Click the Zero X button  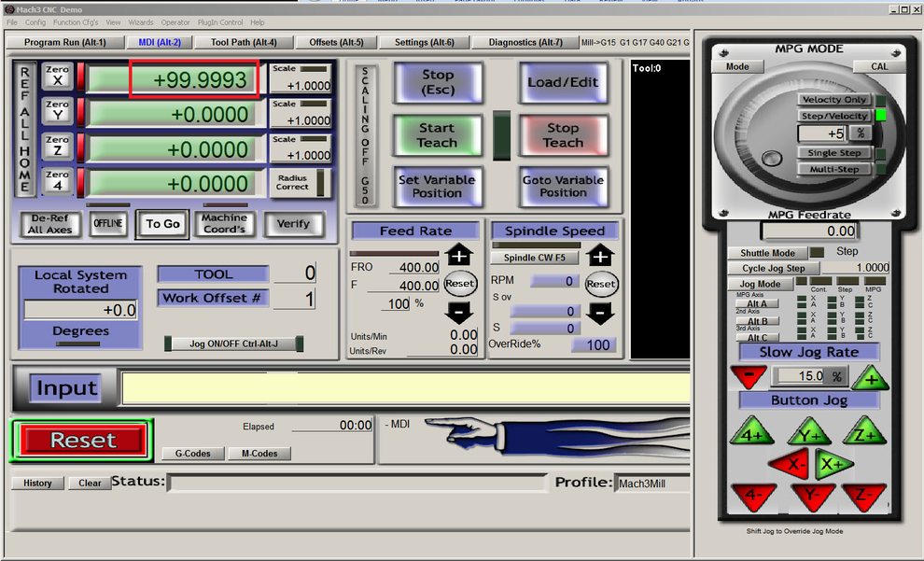point(58,77)
